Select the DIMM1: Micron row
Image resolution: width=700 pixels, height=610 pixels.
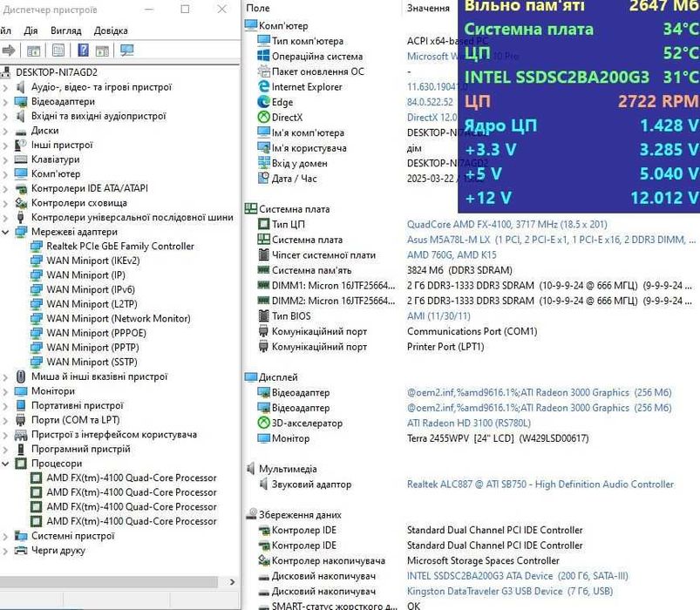(472, 285)
